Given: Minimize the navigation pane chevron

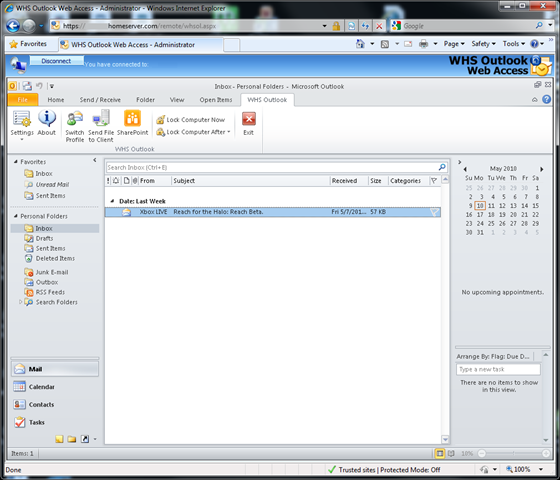Looking at the screenshot, I should [95, 160].
